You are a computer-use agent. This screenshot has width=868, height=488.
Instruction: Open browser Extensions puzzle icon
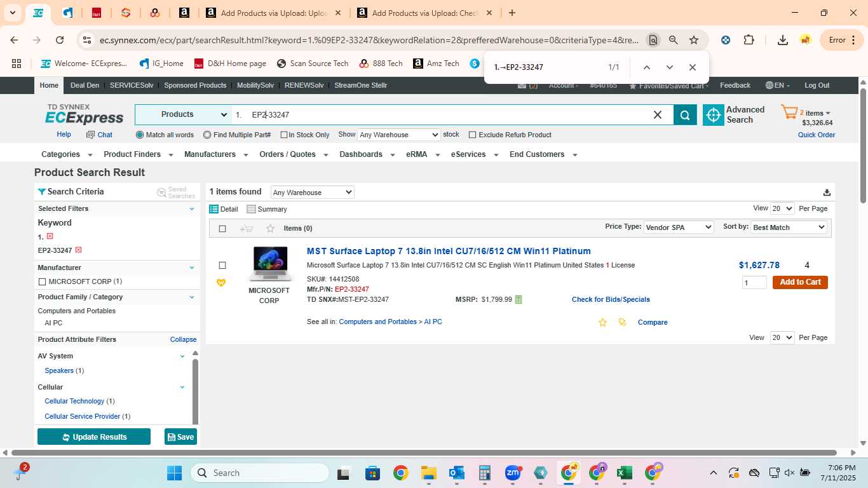749,40
